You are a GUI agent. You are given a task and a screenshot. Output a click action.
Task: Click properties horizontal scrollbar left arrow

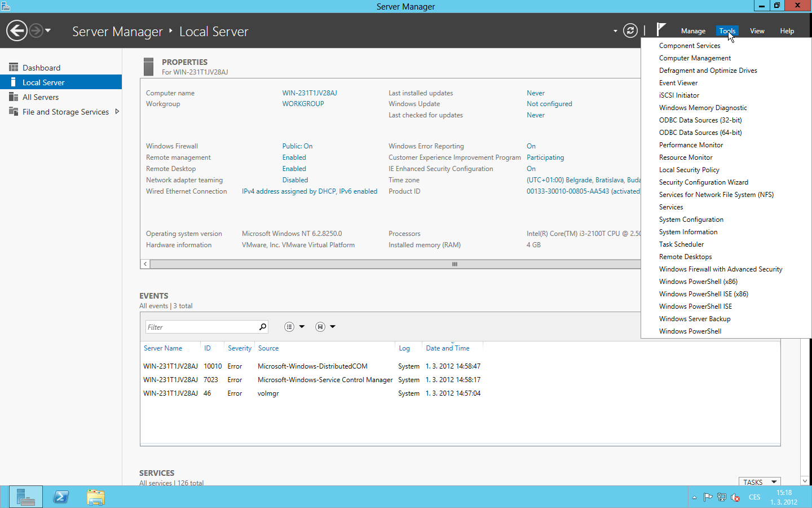(x=145, y=264)
